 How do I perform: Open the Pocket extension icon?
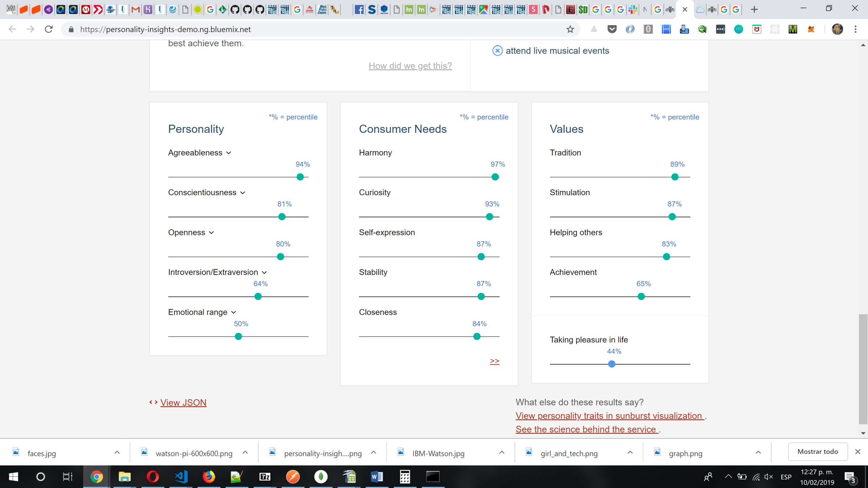612,29
